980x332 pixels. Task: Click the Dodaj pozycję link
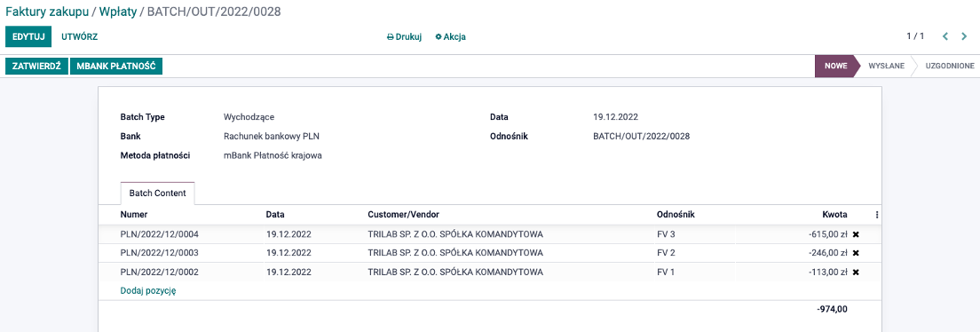pos(148,291)
